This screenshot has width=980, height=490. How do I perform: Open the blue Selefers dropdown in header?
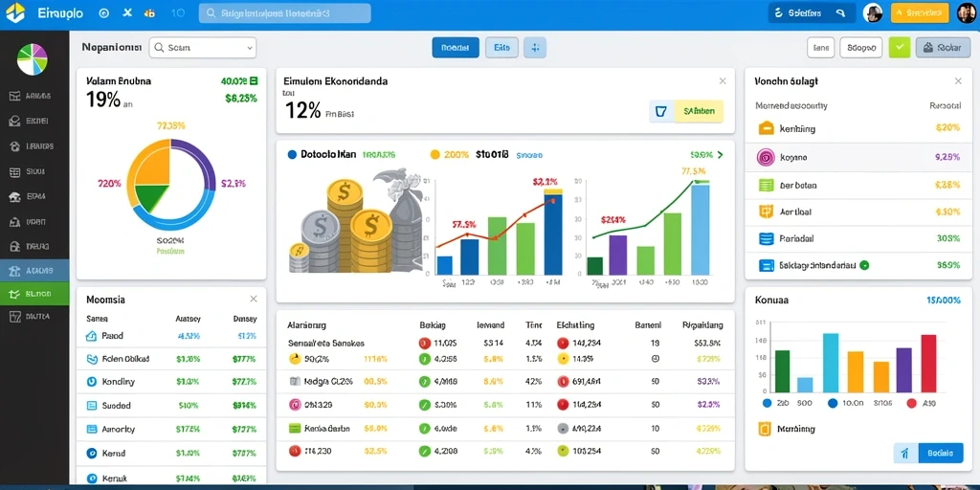click(x=811, y=12)
